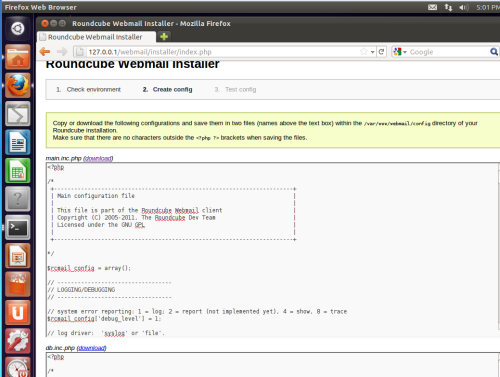Select Roundcube Webmail Installer tab

coord(96,37)
